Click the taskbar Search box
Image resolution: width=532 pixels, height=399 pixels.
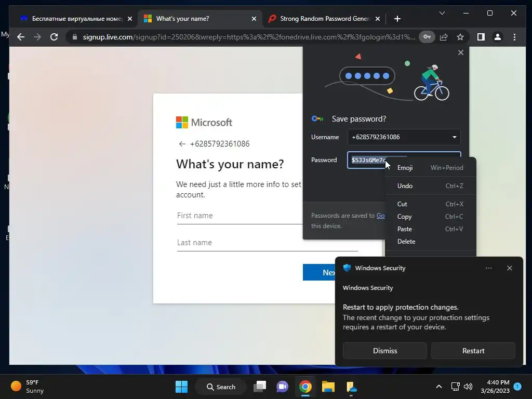[221, 387]
